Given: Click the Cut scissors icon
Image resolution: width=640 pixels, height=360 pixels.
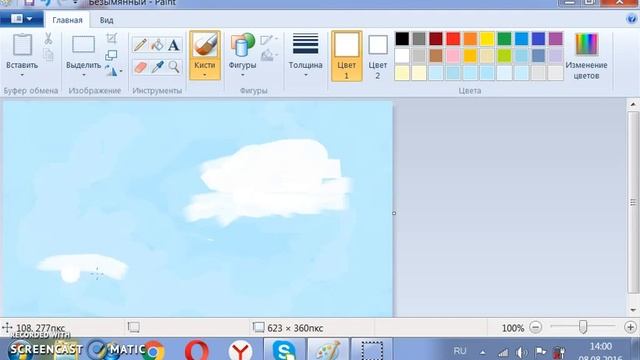Looking at the screenshot, I should [x=48, y=39].
